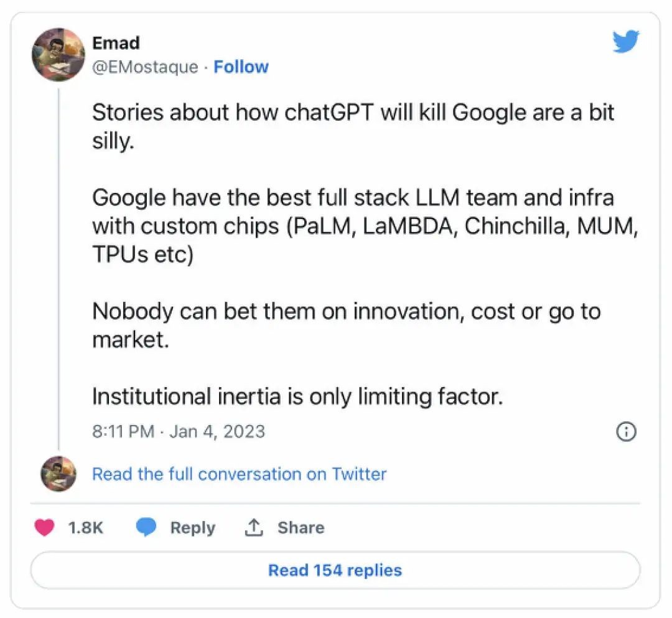The height and width of the screenshot is (618, 672).
Task: Click the "Stories about how chatGPT" paragraph
Action: click(353, 126)
